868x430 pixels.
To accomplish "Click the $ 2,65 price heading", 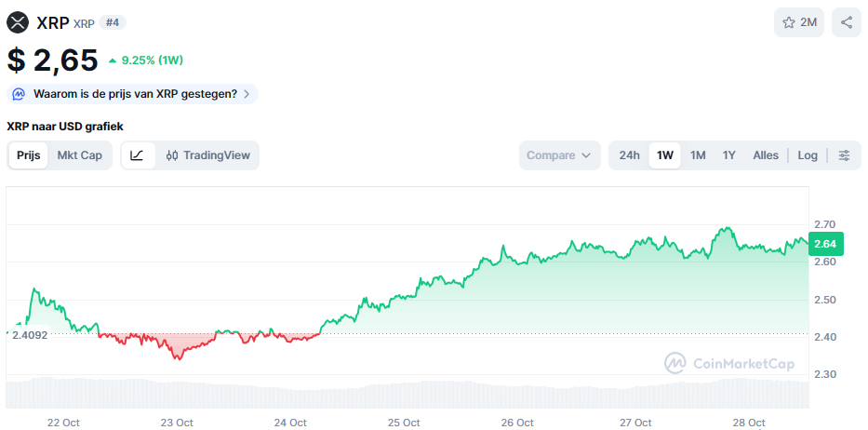I will coord(53,60).
